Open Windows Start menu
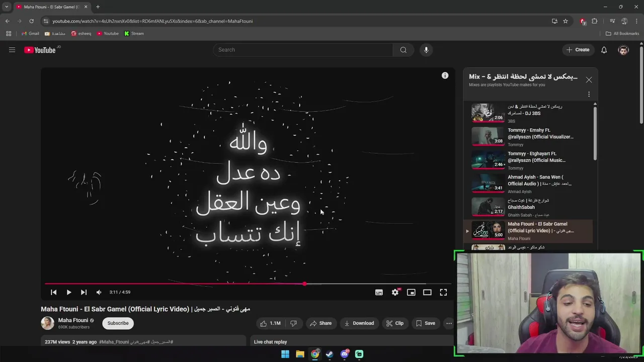Viewport: 644px width, 362px height. pyautogui.click(x=285, y=354)
